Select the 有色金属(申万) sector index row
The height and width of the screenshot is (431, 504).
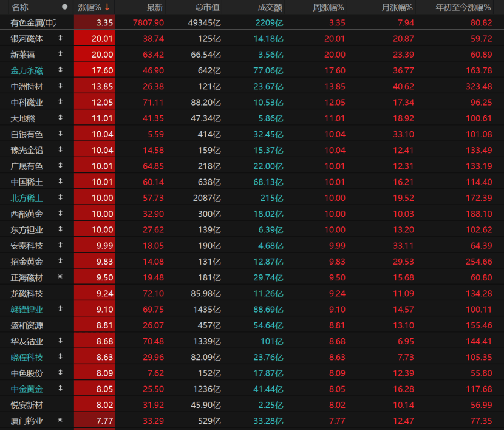[x=33, y=22]
